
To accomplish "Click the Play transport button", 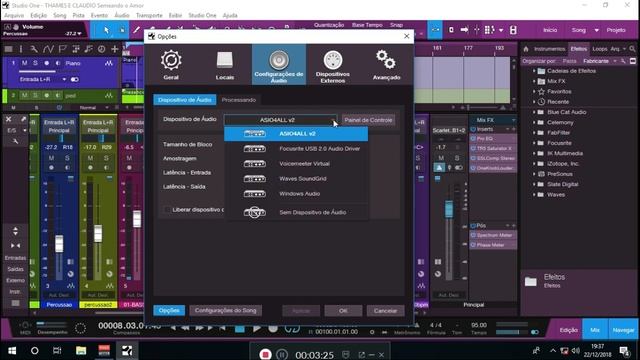I will click(257, 329).
